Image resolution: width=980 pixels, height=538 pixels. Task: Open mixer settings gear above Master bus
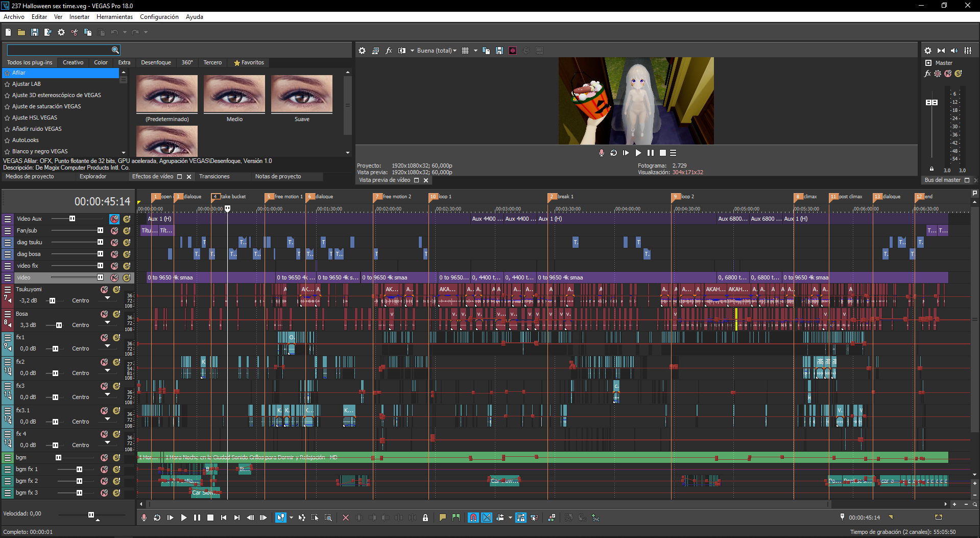pos(928,51)
